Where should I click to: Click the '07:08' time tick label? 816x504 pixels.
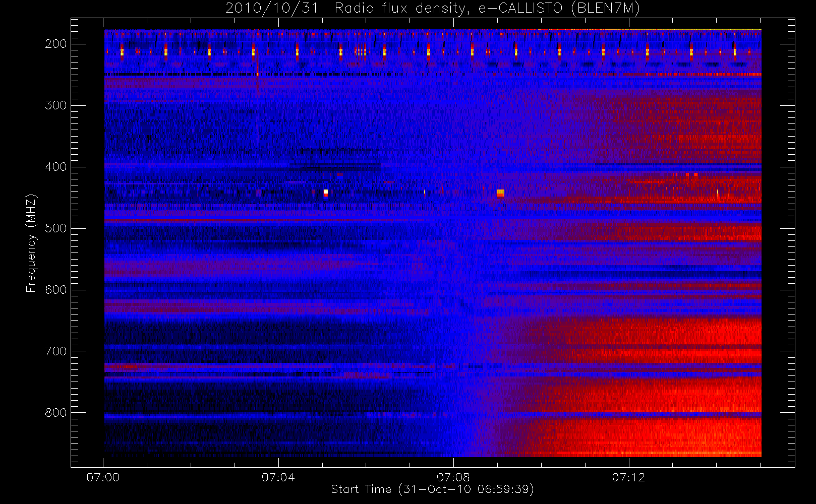click(453, 477)
